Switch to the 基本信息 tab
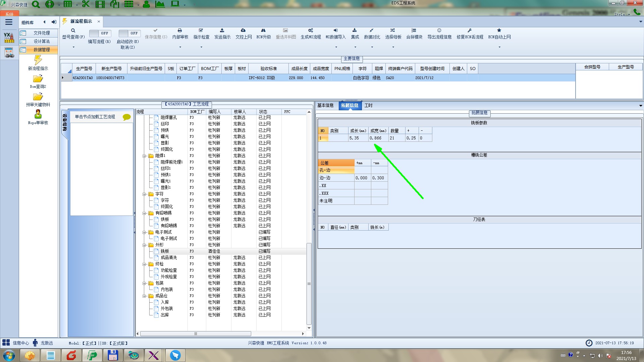 [325, 105]
